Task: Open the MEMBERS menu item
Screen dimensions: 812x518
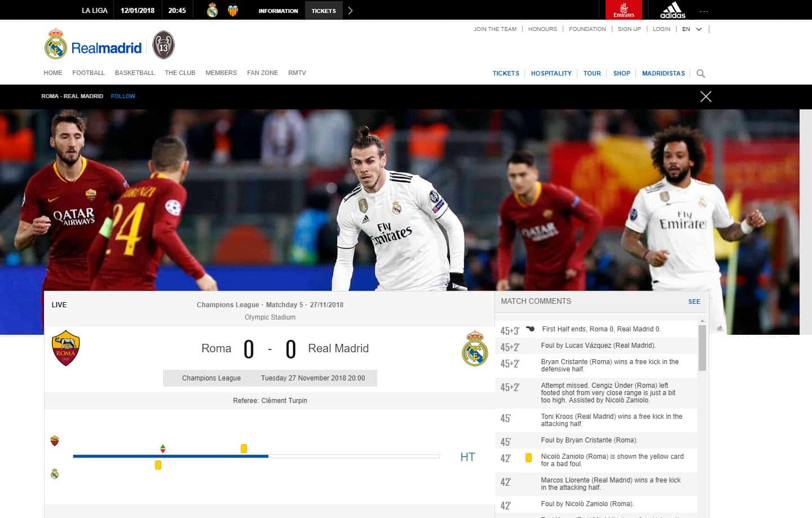Action: [221, 73]
